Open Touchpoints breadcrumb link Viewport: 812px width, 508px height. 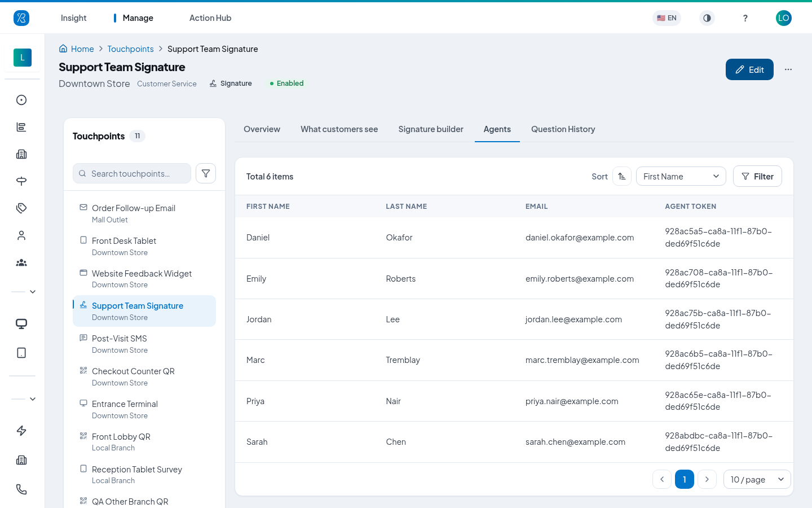point(130,49)
